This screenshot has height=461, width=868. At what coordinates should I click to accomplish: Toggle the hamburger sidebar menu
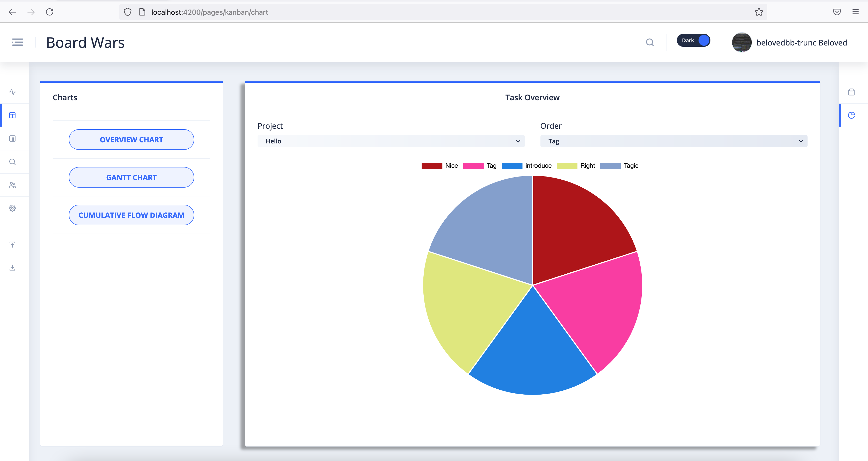point(18,42)
